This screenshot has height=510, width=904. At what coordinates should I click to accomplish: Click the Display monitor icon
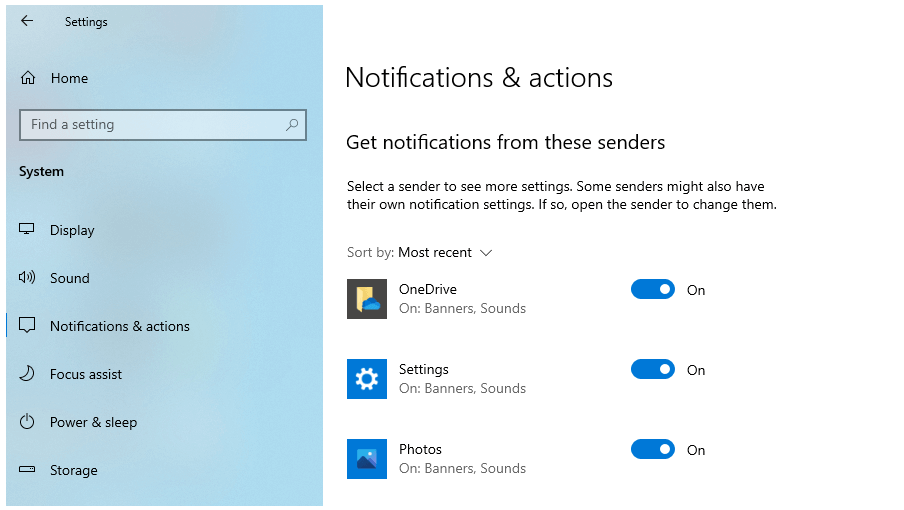pos(27,229)
